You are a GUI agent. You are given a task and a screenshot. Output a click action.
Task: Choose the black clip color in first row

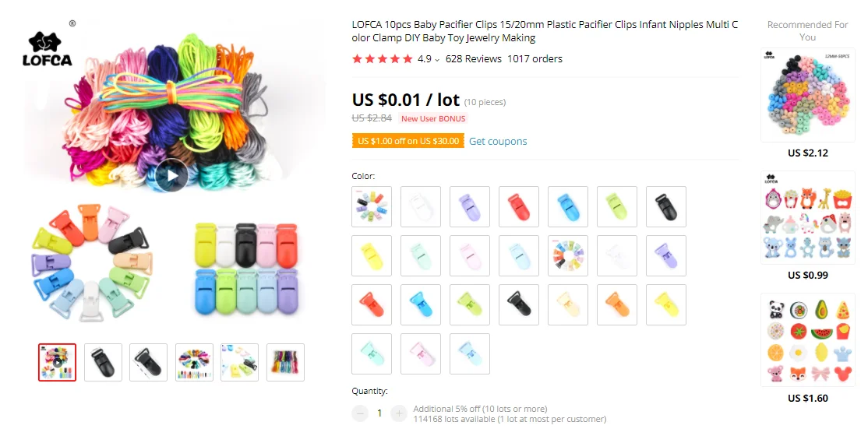pyautogui.click(x=666, y=206)
